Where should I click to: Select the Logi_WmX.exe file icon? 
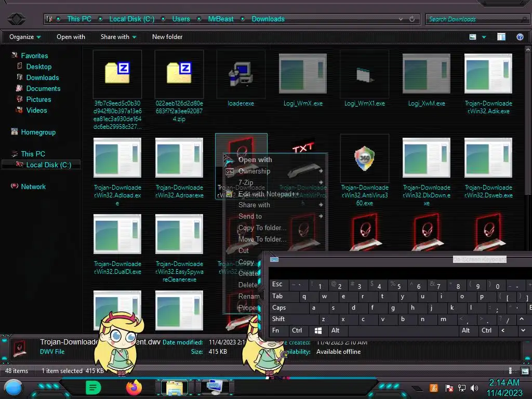point(303,73)
